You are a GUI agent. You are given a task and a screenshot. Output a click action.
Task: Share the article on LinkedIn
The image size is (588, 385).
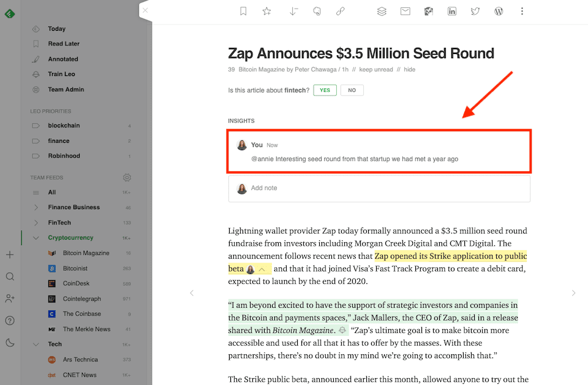[452, 11]
